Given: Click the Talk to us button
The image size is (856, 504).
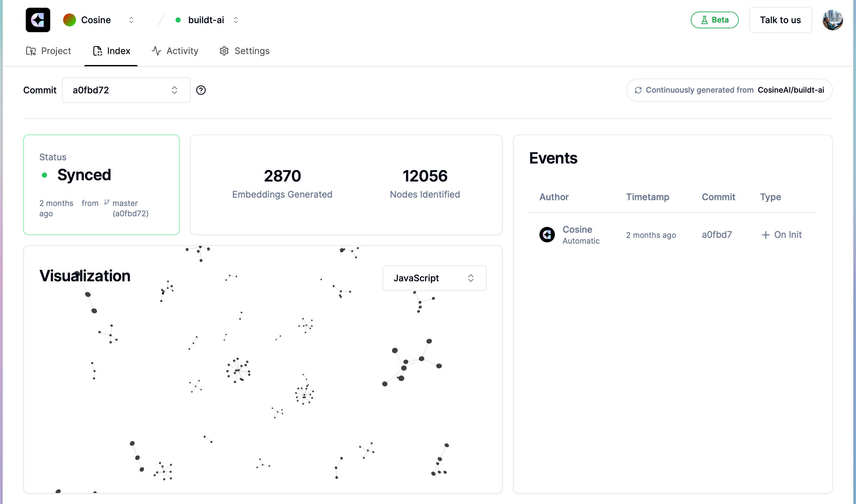Looking at the screenshot, I should point(780,20).
